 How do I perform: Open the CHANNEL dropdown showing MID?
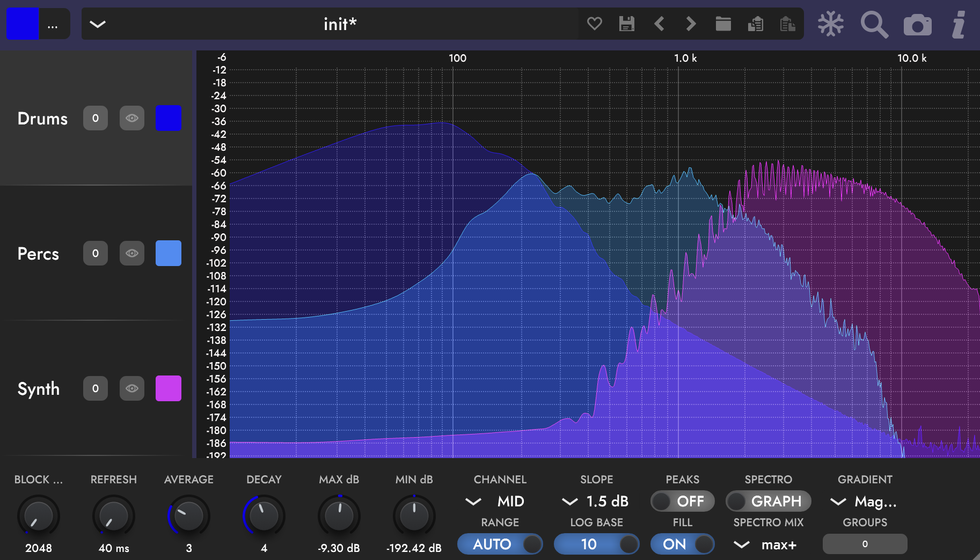click(499, 502)
